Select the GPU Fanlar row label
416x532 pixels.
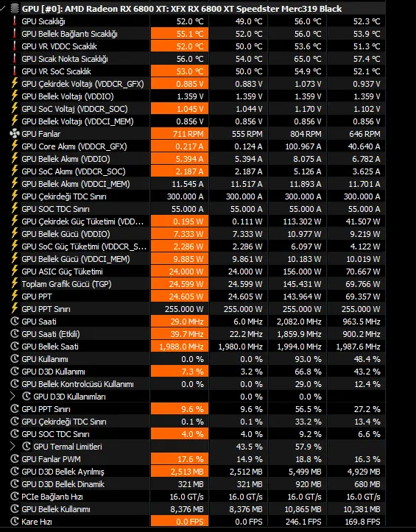(40, 134)
